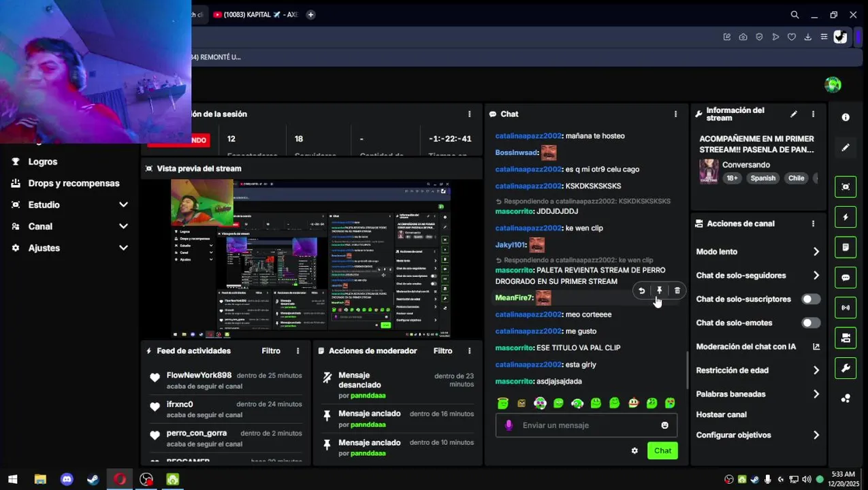The height and width of the screenshot is (490, 868).
Task: Open Palabras baneadas settings
Action: [758, 394]
